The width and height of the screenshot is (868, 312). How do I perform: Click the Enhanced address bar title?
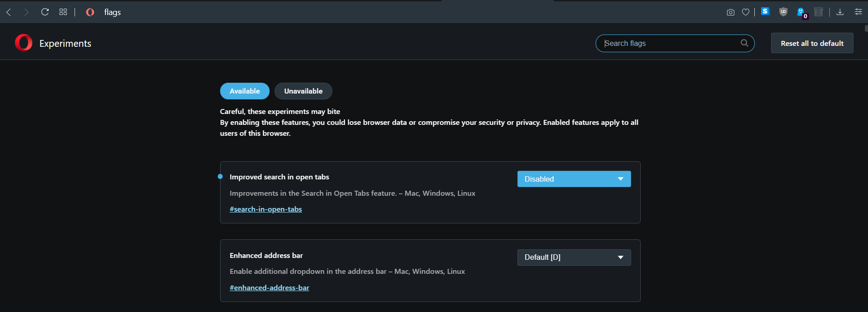pyautogui.click(x=266, y=256)
